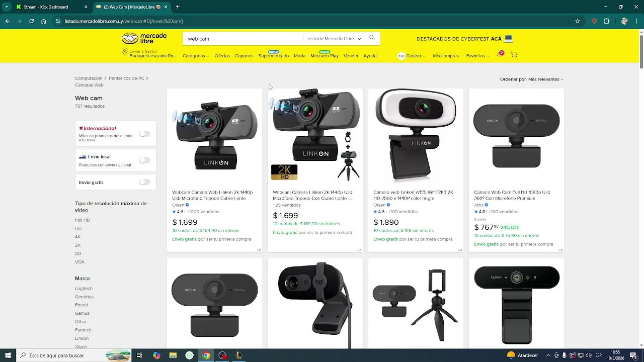Open the Chrome tab search dropdown
Screen dimensions: 644x362
[x=7, y=7]
